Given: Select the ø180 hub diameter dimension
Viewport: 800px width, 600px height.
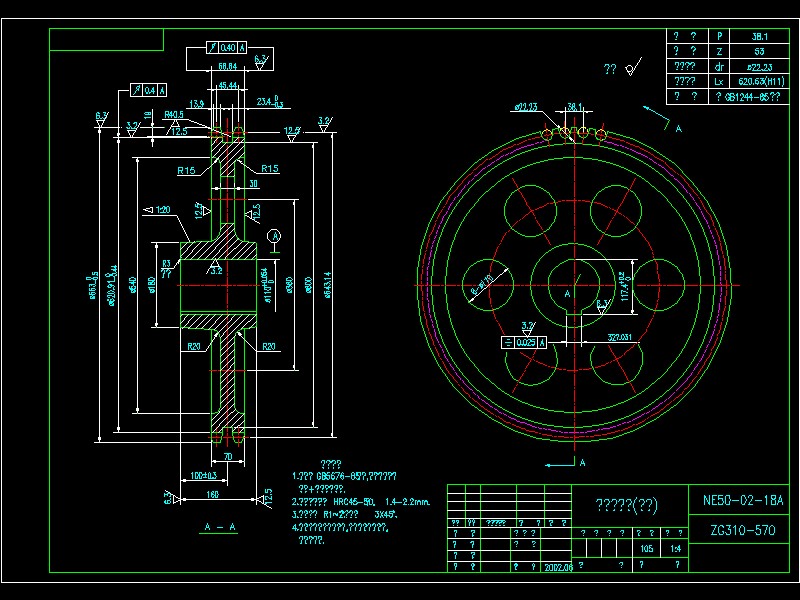Looking at the screenshot, I should [x=151, y=286].
